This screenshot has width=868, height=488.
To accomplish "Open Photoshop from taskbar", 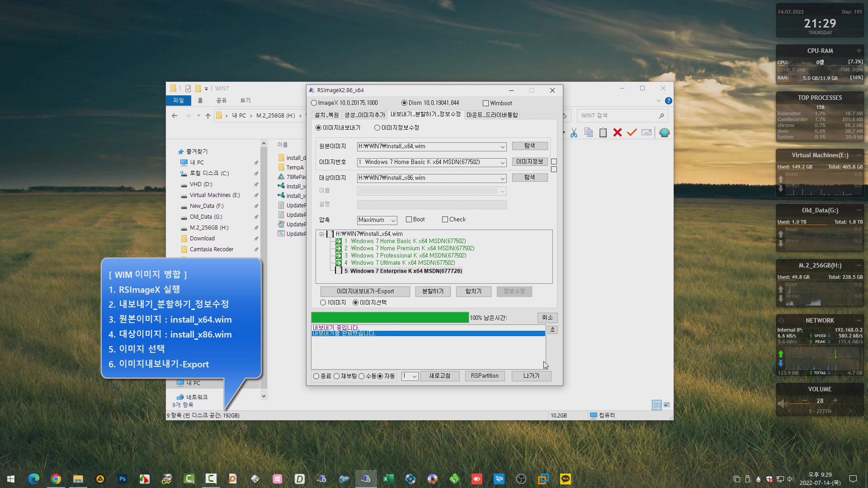I will coord(123,479).
